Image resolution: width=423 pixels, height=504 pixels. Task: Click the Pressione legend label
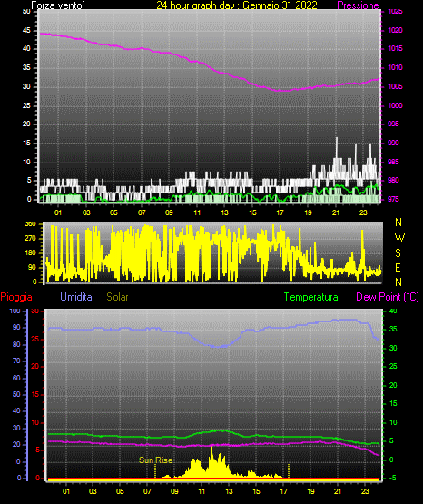358,5
